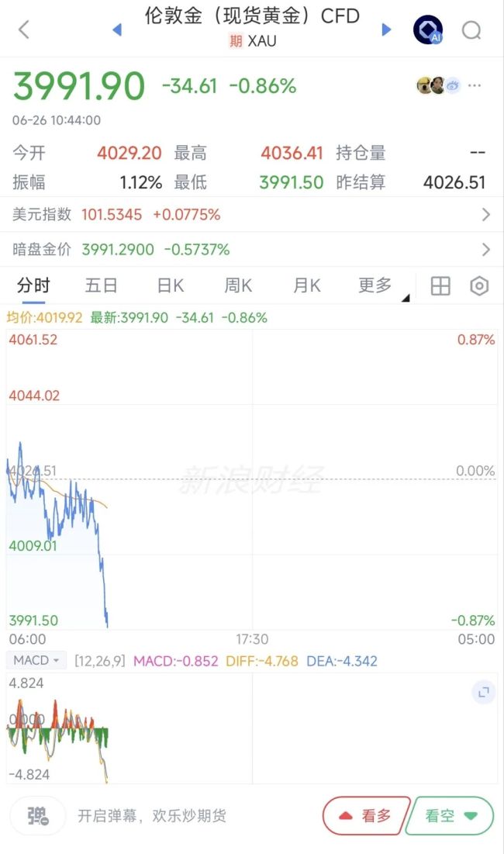
Task: Open chart settings hexagon icon
Action: pyautogui.click(x=479, y=285)
